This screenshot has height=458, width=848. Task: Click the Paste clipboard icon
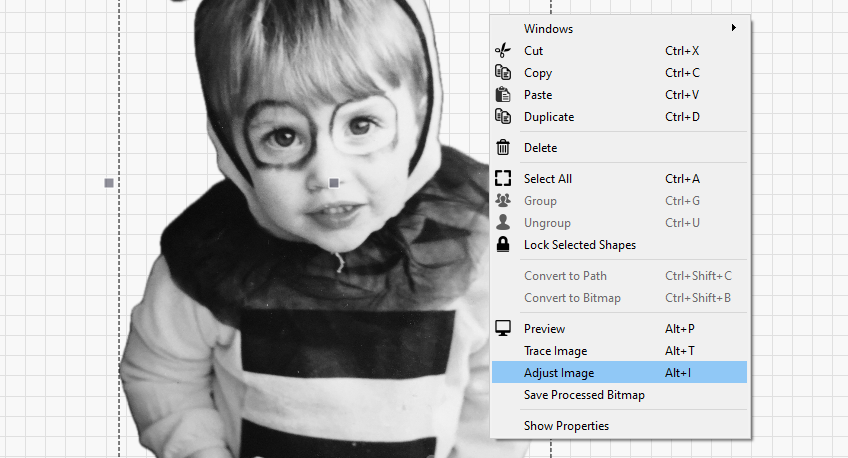(x=503, y=95)
